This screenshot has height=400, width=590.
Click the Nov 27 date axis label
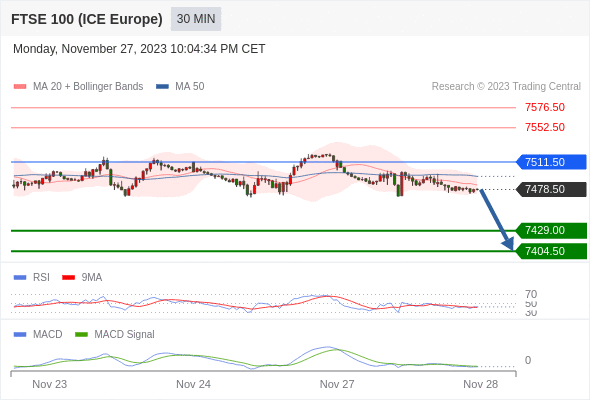(337, 384)
